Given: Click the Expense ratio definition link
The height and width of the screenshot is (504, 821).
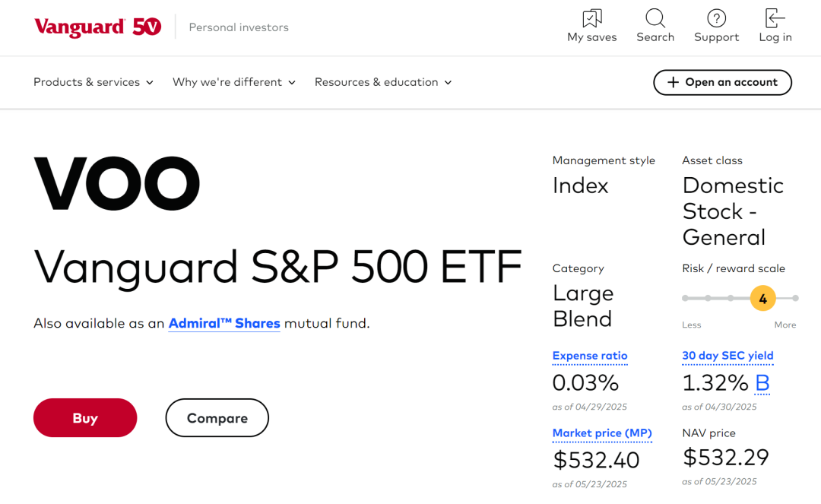Looking at the screenshot, I should [590, 356].
